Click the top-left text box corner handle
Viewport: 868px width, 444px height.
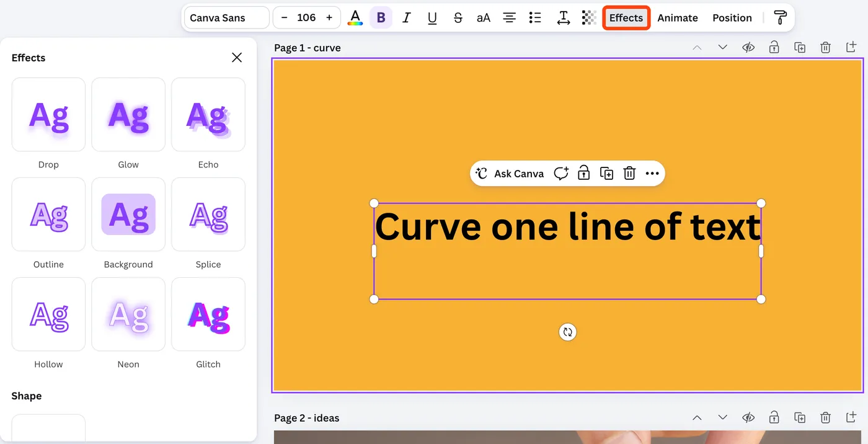[374, 203]
